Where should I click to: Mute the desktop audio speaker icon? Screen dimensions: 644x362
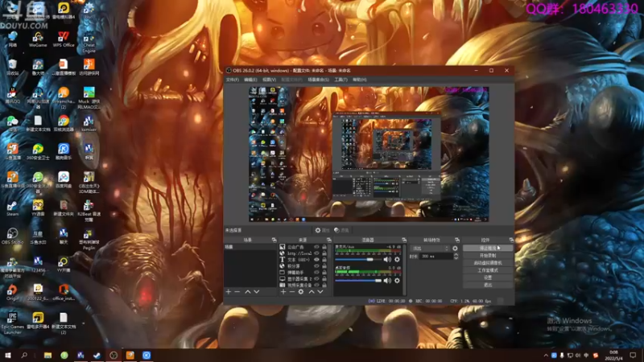coord(387,280)
